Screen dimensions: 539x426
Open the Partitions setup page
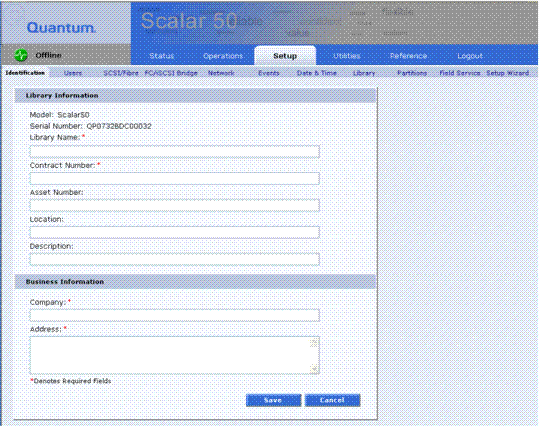412,73
